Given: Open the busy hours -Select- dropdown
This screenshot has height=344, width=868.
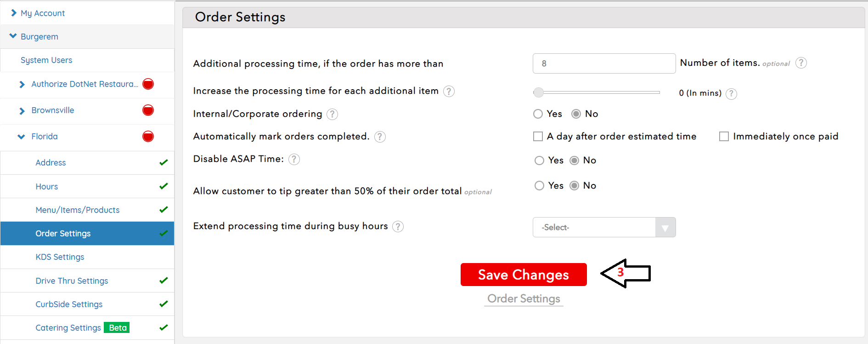Looking at the screenshot, I should pyautogui.click(x=604, y=227).
